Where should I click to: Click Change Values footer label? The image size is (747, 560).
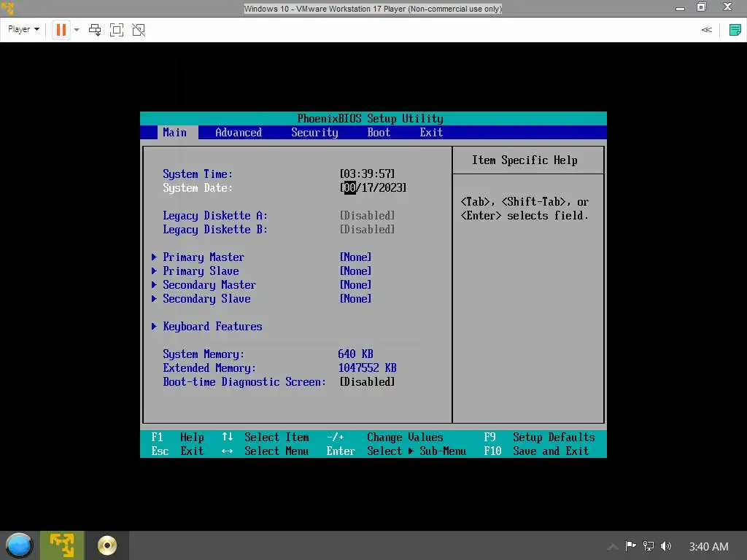tap(405, 437)
